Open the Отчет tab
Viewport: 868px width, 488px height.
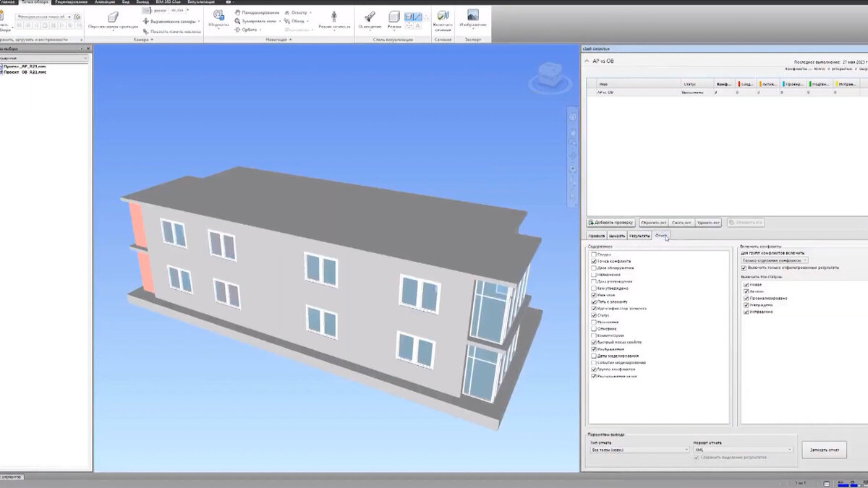pyautogui.click(x=661, y=236)
